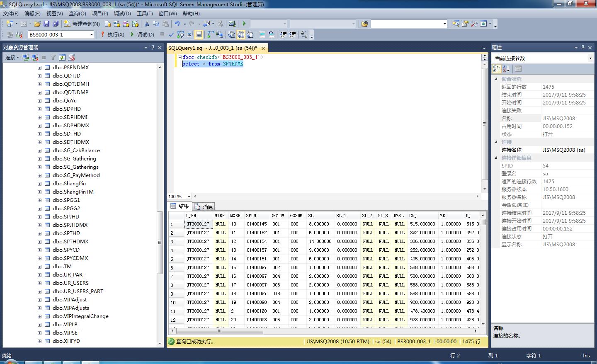Click the Undo arrow icon

click(177, 24)
